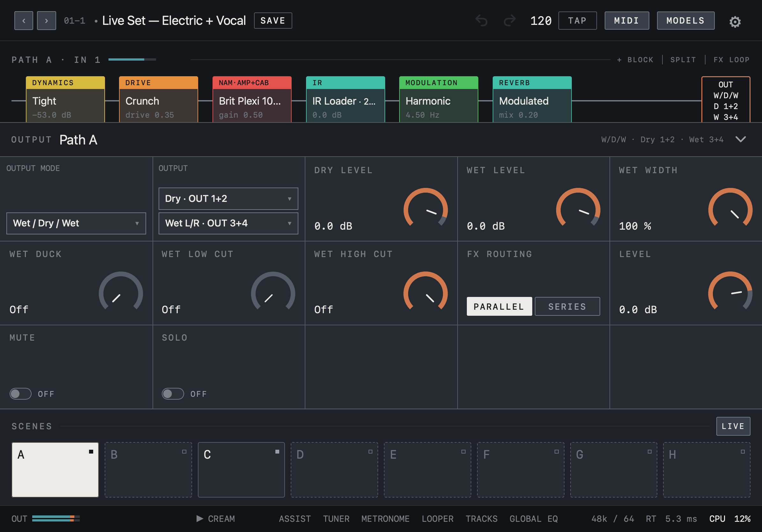Open the Wet L/R · OUT 3+4 dropdown
Viewport: 762px width, 532px height.
click(x=228, y=223)
